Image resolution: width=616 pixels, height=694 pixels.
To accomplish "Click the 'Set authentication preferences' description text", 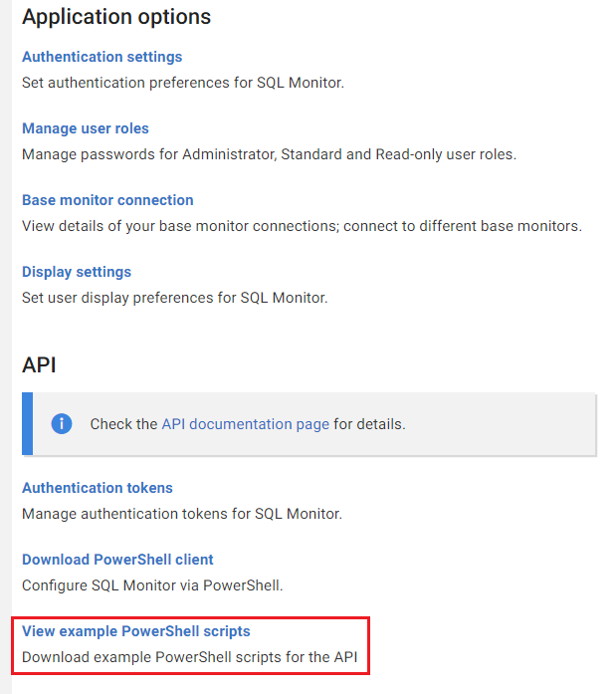I will point(183,83).
